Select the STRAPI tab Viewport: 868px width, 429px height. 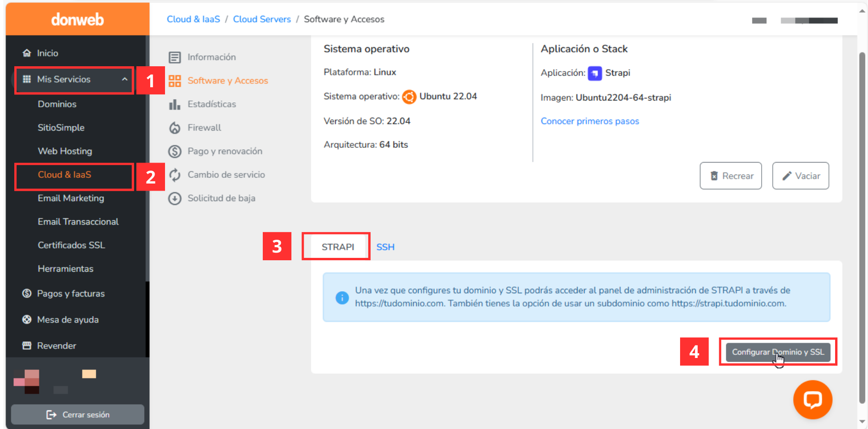coord(338,247)
